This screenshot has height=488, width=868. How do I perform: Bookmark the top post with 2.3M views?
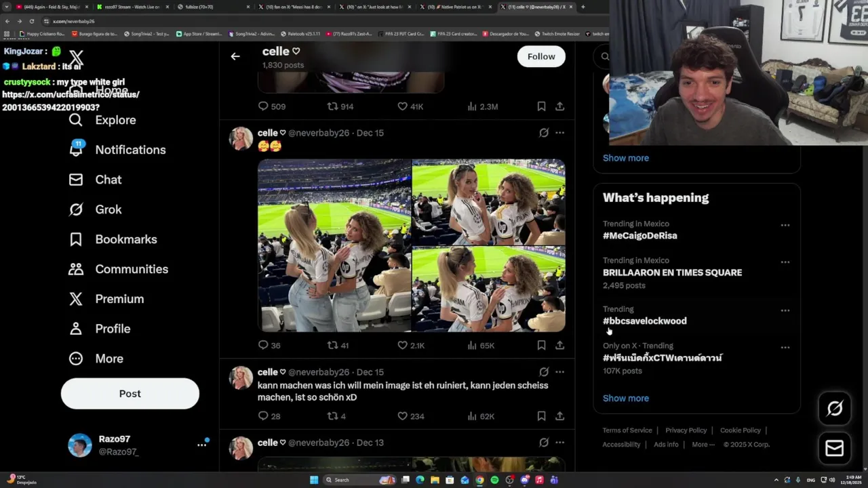pos(541,106)
